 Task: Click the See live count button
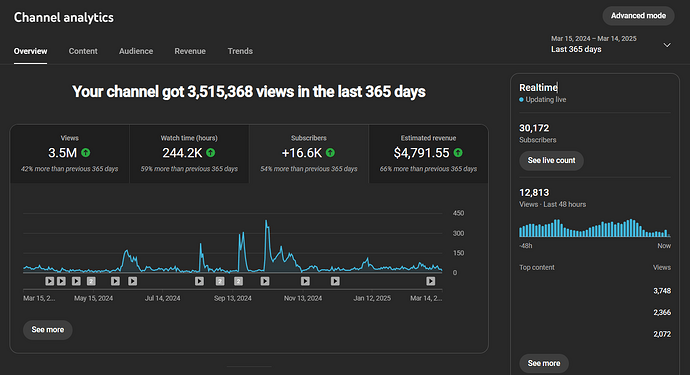[551, 161]
